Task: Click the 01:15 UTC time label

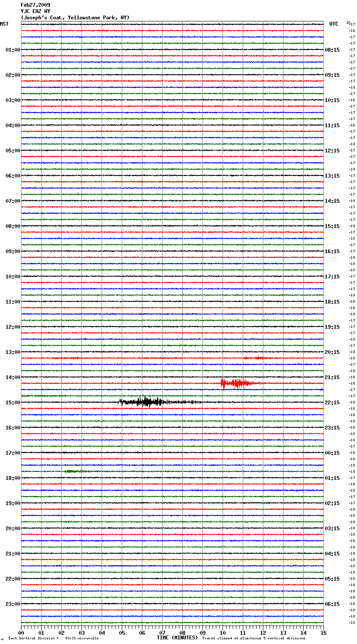Action: (x=332, y=478)
